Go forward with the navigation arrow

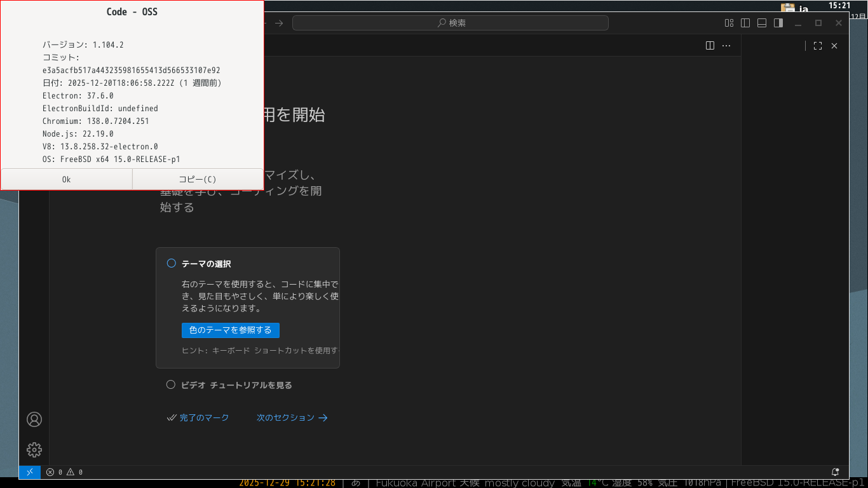(x=279, y=23)
